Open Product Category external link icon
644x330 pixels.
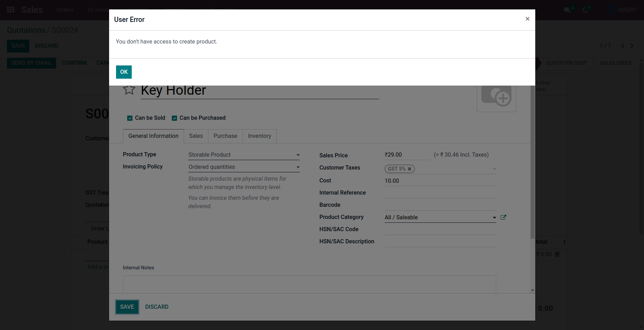(x=503, y=217)
